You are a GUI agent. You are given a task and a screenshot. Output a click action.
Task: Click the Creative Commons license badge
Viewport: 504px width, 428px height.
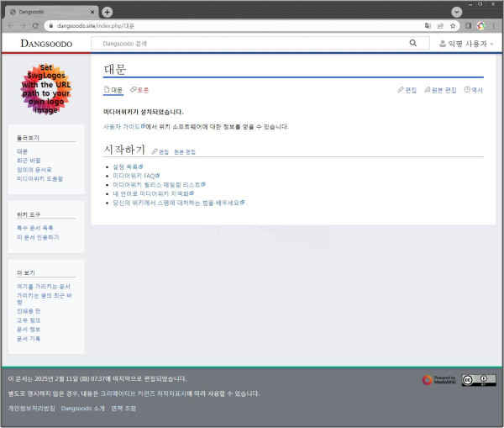tap(477, 380)
